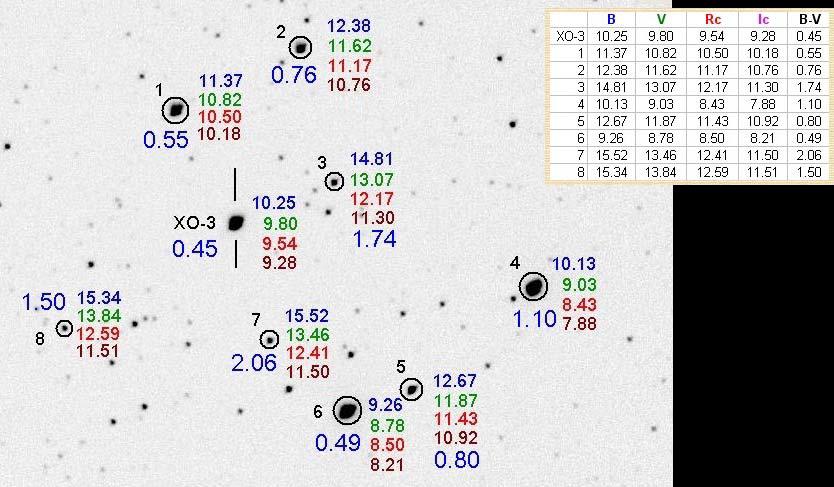
Task: Select the green V column header
Action: pyautogui.click(x=661, y=19)
